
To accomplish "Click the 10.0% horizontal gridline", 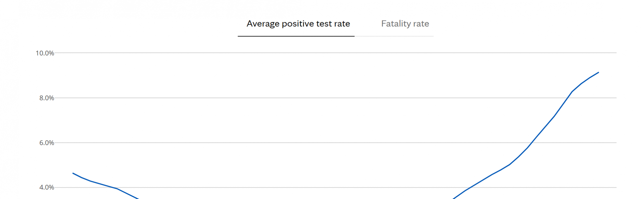I will [335, 53].
